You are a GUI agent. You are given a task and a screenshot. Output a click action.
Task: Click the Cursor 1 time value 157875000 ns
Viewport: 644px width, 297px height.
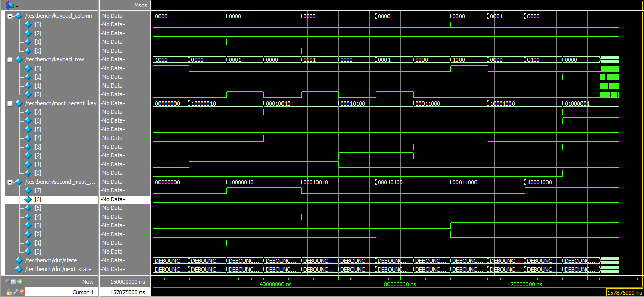point(127,292)
